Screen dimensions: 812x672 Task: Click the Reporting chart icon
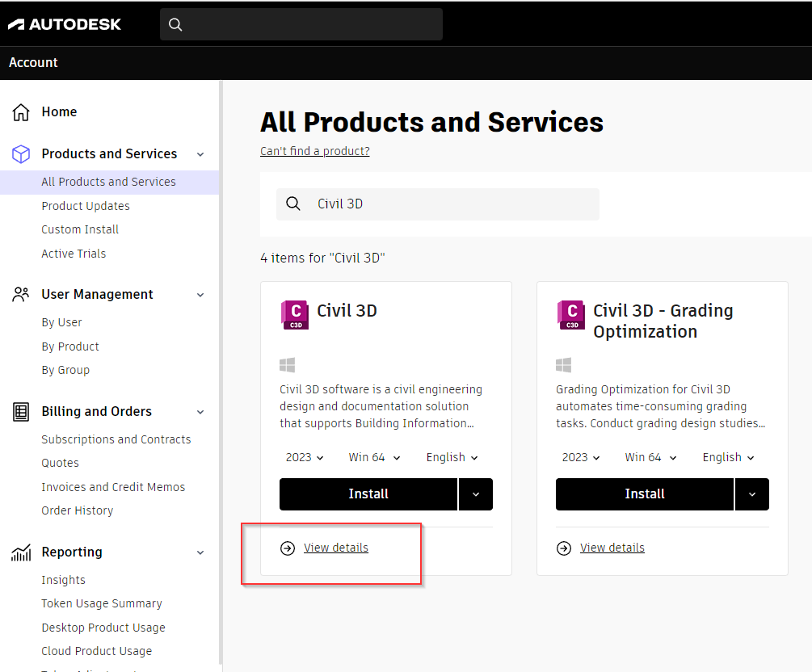[21, 552]
